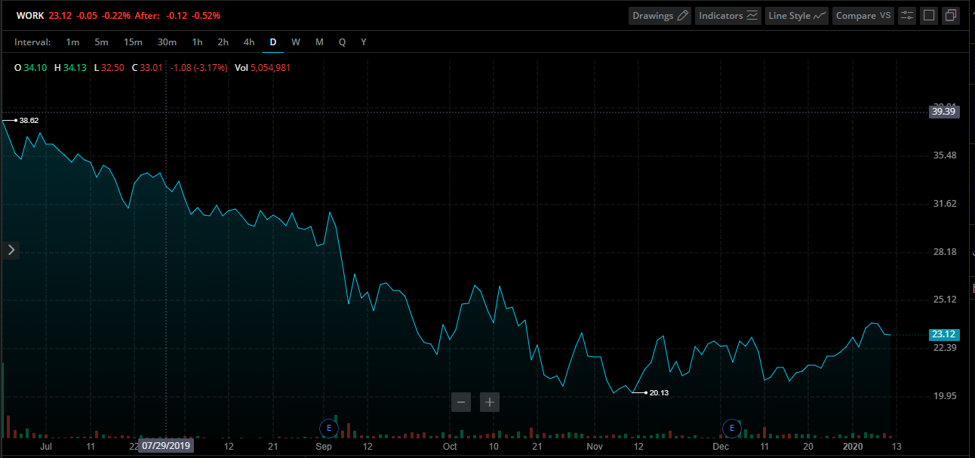Click the Vol 5,054,981 readout
Screen dimensions: 975x458
point(262,67)
